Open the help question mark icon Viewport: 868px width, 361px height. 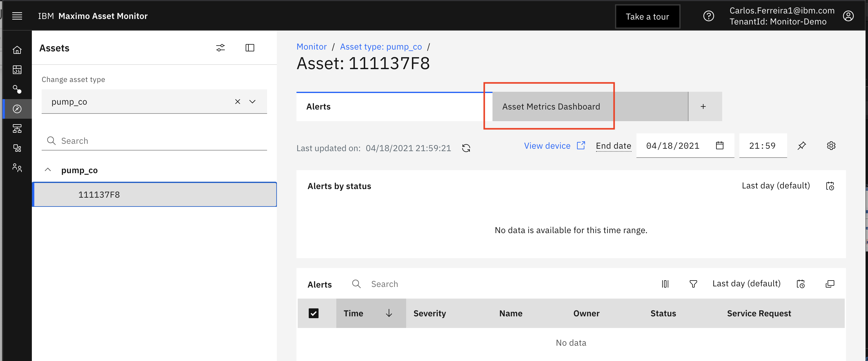pos(708,16)
